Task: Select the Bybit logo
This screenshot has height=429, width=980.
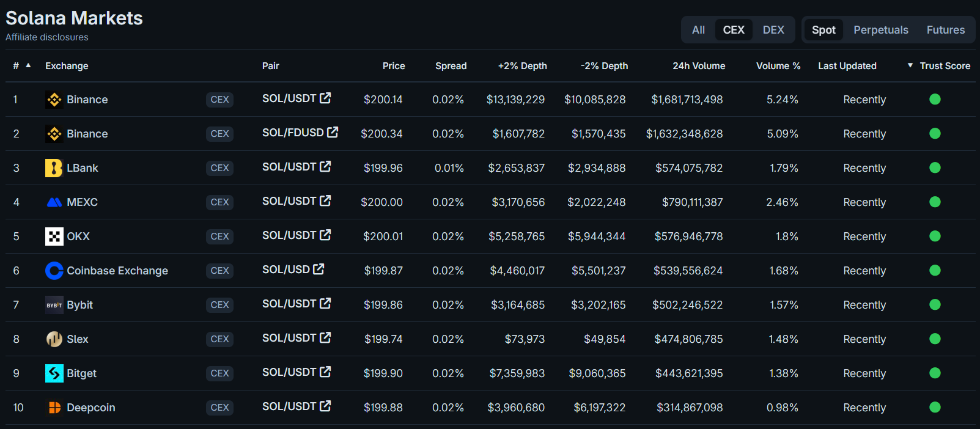Action: [x=53, y=304]
